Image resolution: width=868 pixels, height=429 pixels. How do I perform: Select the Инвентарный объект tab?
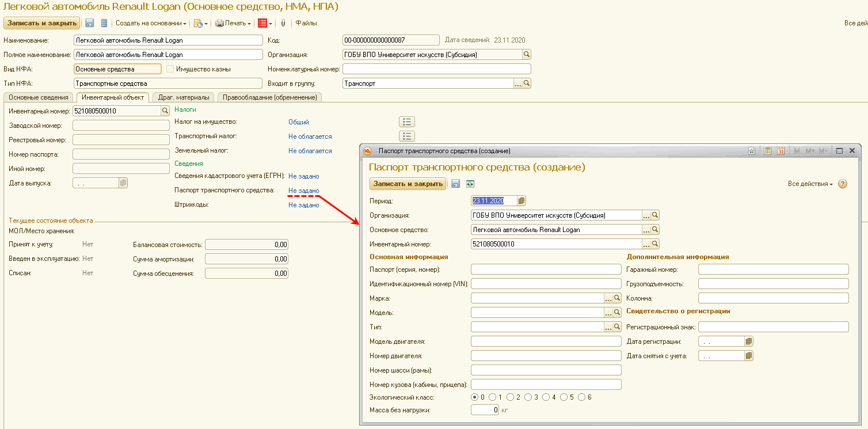pyautogui.click(x=113, y=97)
